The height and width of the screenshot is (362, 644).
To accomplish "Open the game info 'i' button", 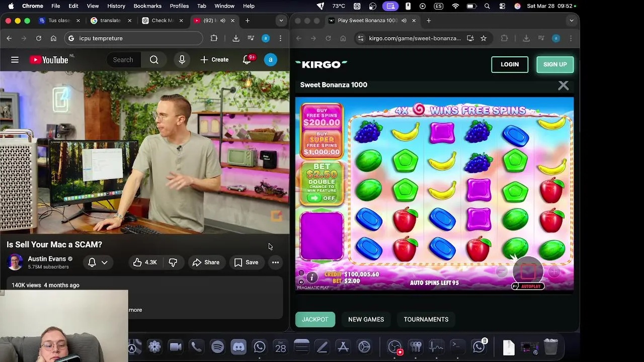I will 312,278.
